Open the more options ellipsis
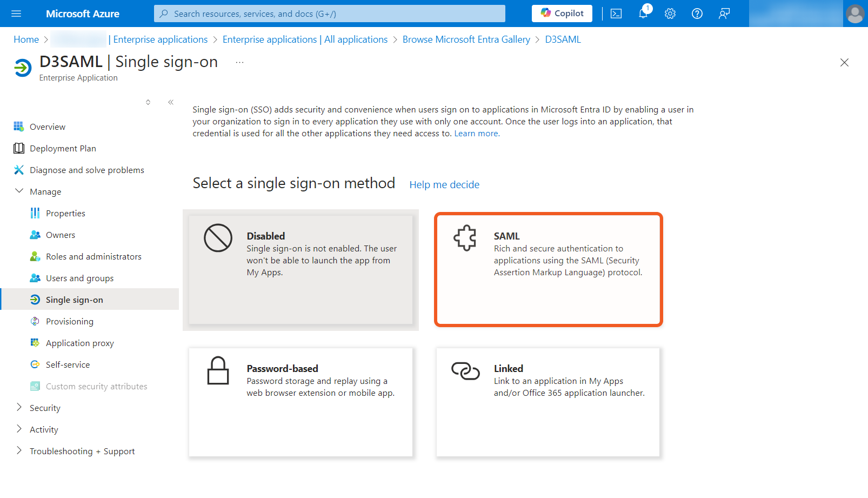Screen dimensions: 868x498 pyautogui.click(x=239, y=63)
